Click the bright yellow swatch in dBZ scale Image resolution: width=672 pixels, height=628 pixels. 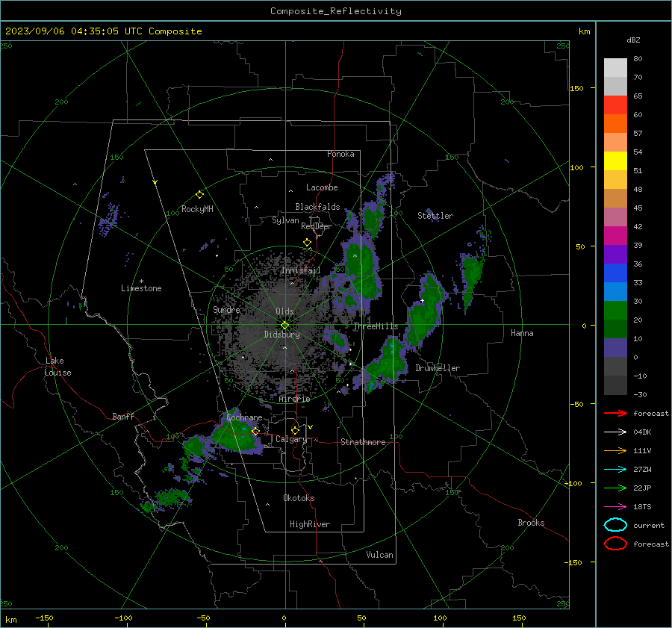615,161
